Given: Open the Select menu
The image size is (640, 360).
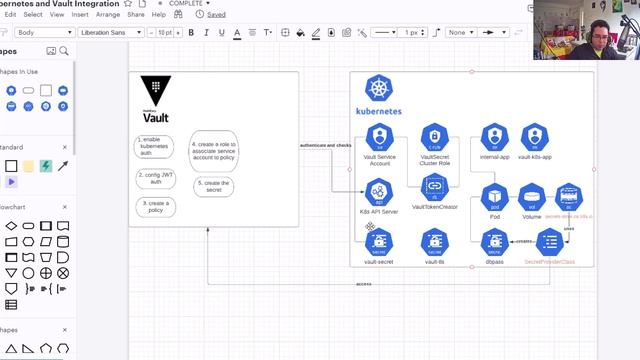Looking at the screenshot, I should click(33, 14).
